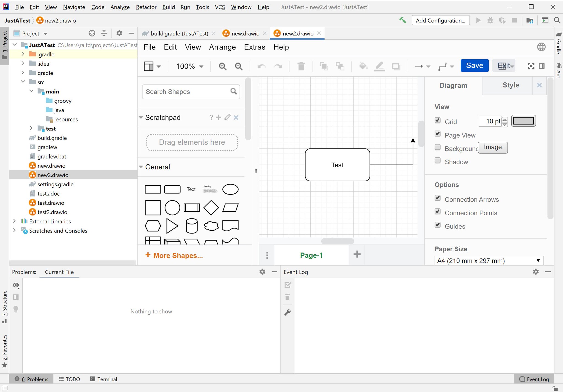563x392 pixels.
Task: Click the grid color swatch
Action: tap(523, 121)
